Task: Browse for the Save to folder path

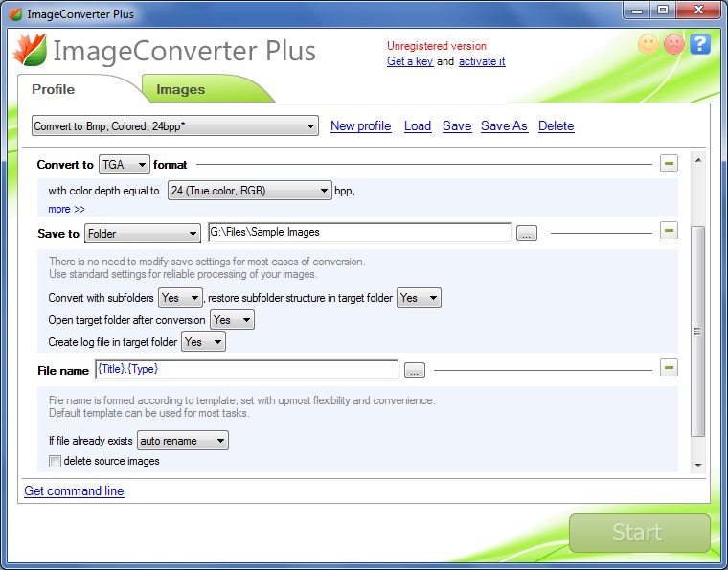Action: tap(527, 234)
